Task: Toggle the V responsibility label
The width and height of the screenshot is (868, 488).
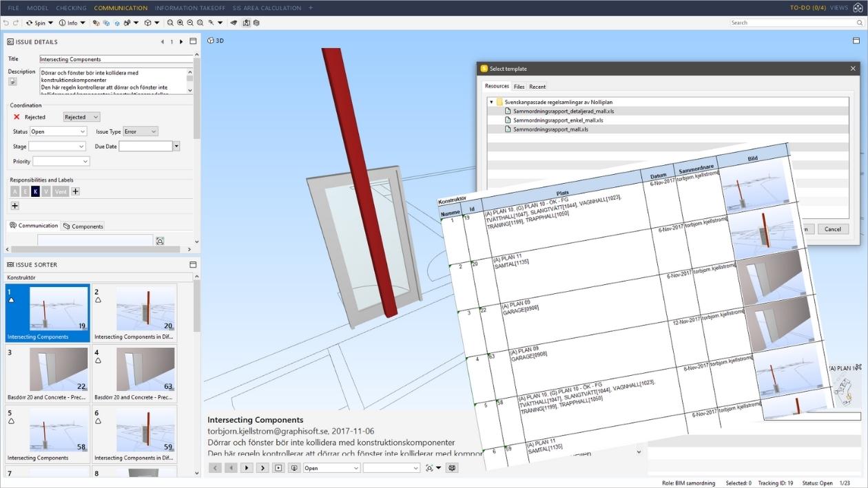Action: 46,191
